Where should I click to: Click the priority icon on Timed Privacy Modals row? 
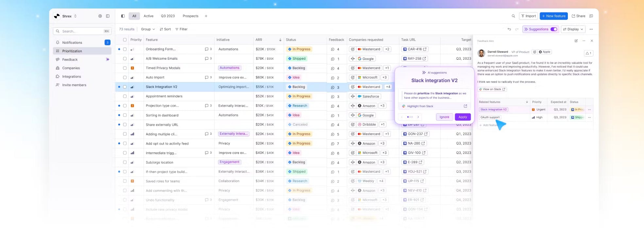pos(132,68)
